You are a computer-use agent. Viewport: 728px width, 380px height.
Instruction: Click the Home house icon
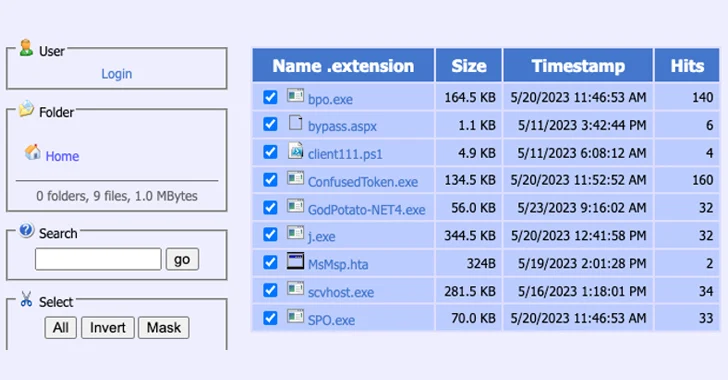32,152
